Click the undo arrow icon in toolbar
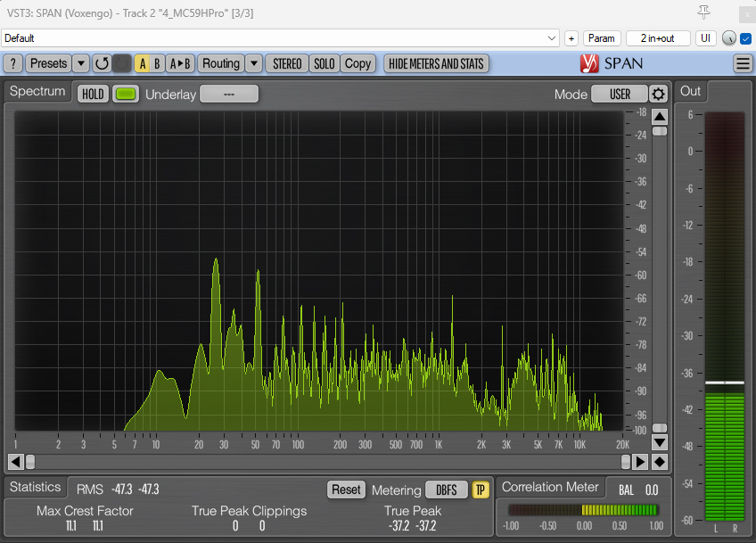The width and height of the screenshot is (756, 543). 102,63
